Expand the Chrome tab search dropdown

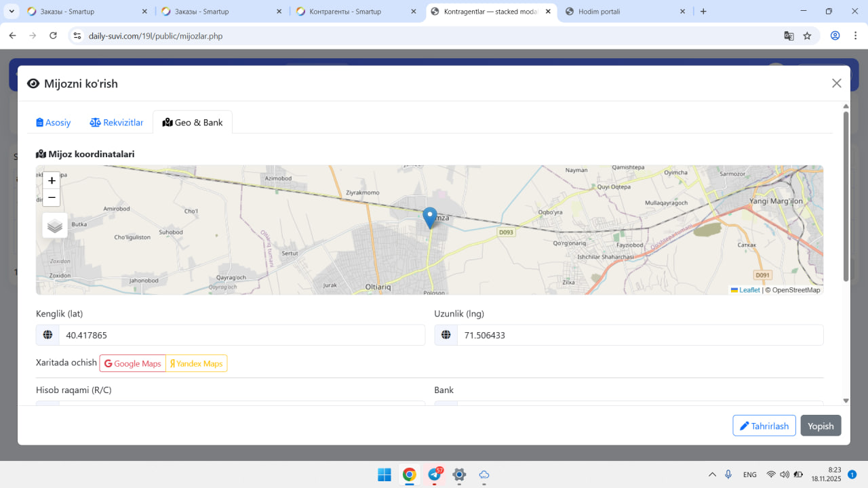tap(12, 12)
